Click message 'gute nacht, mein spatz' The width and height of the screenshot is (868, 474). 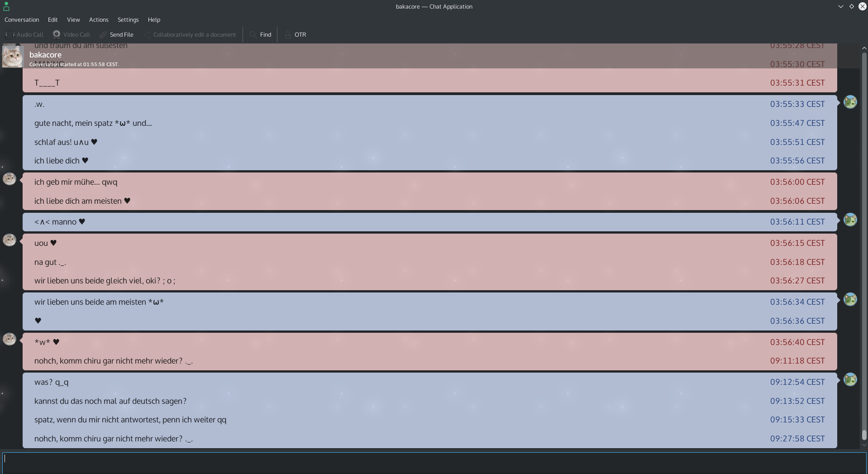[x=93, y=123]
